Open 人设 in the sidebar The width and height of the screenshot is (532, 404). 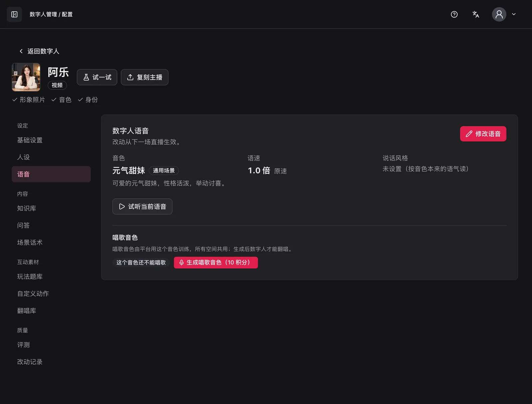pos(51,157)
